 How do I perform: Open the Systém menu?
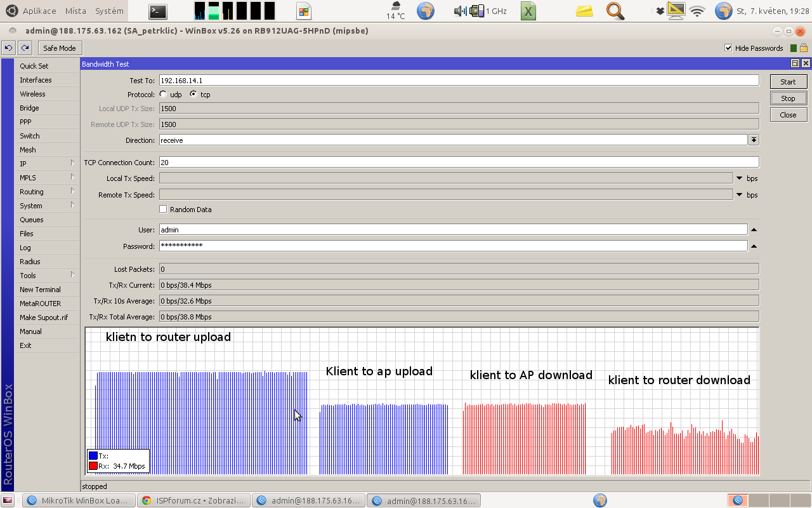click(109, 11)
